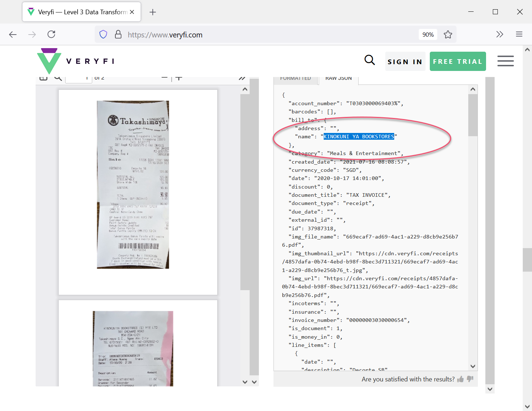The image size is (532, 411).
Task: Expand the PDF viewer tools menu
Action: point(242,78)
